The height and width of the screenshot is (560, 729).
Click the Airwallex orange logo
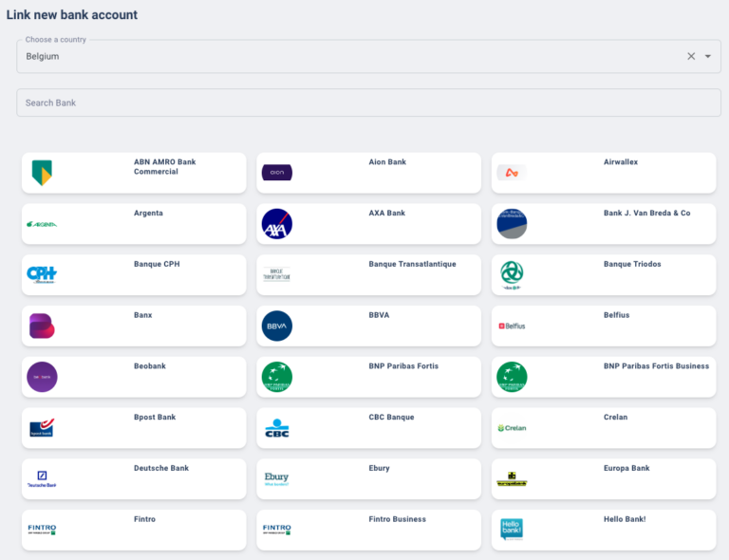[512, 173]
